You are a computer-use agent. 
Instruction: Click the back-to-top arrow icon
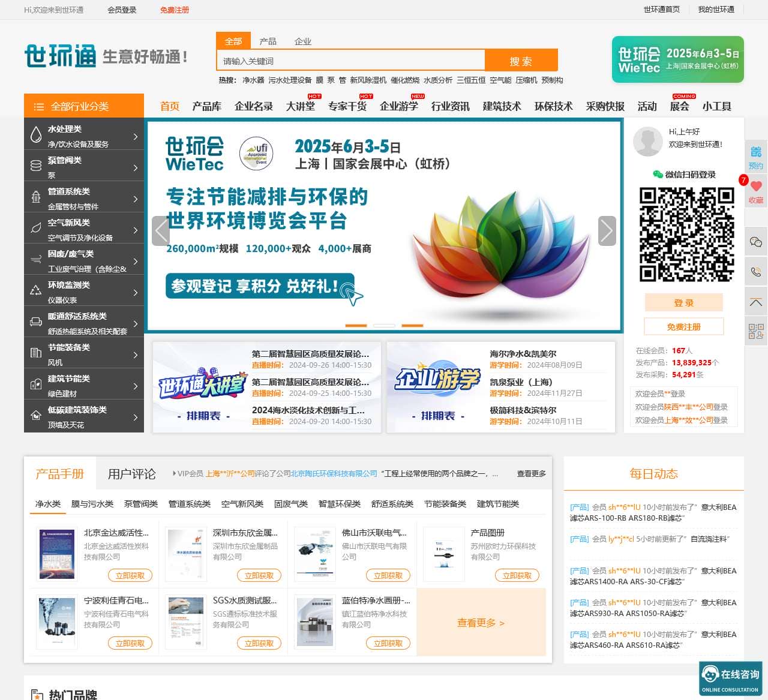tap(755, 302)
